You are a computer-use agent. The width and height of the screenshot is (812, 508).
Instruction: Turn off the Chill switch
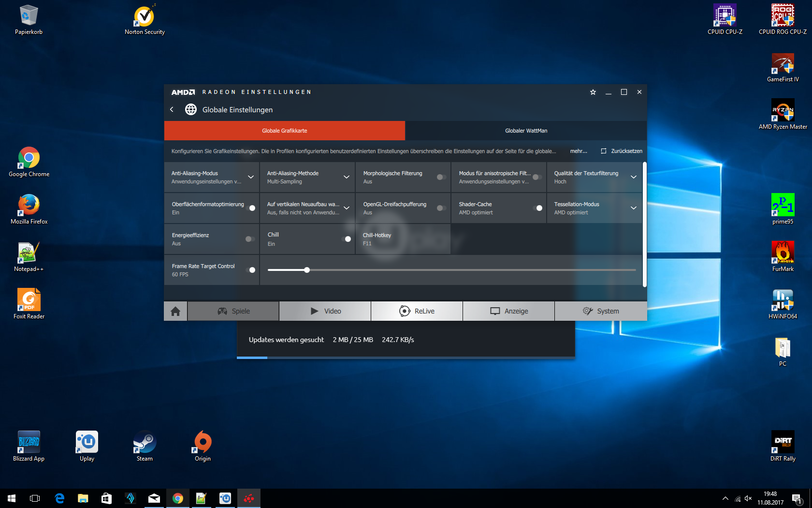tap(346, 239)
